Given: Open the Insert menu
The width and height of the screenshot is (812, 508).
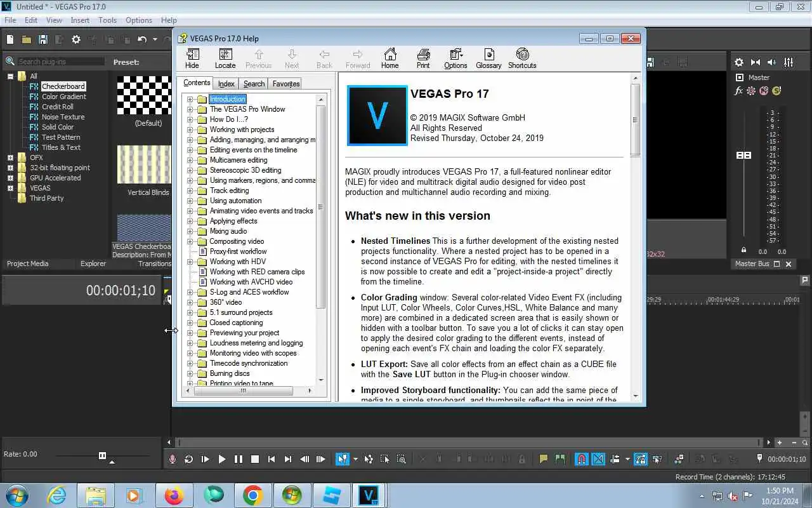Looking at the screenshot, I should coord(80,20).
